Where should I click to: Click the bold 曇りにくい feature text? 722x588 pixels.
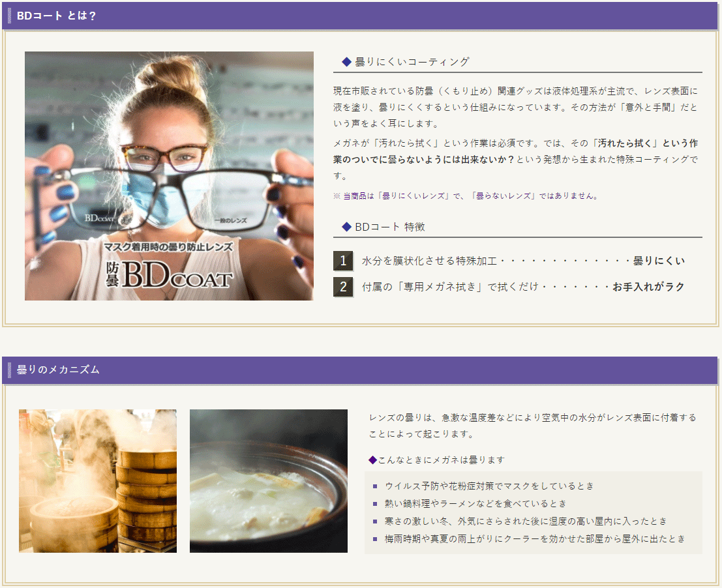(x=659, y=261)
